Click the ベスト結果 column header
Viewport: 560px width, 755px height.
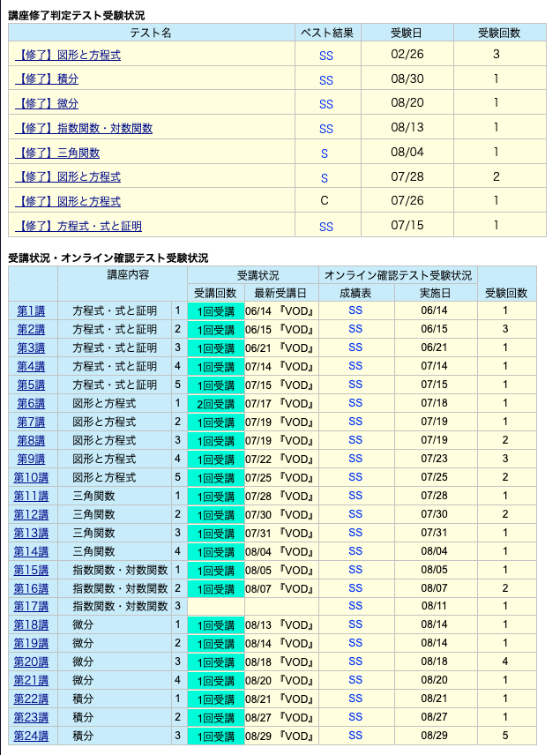(x=327, y=33)
